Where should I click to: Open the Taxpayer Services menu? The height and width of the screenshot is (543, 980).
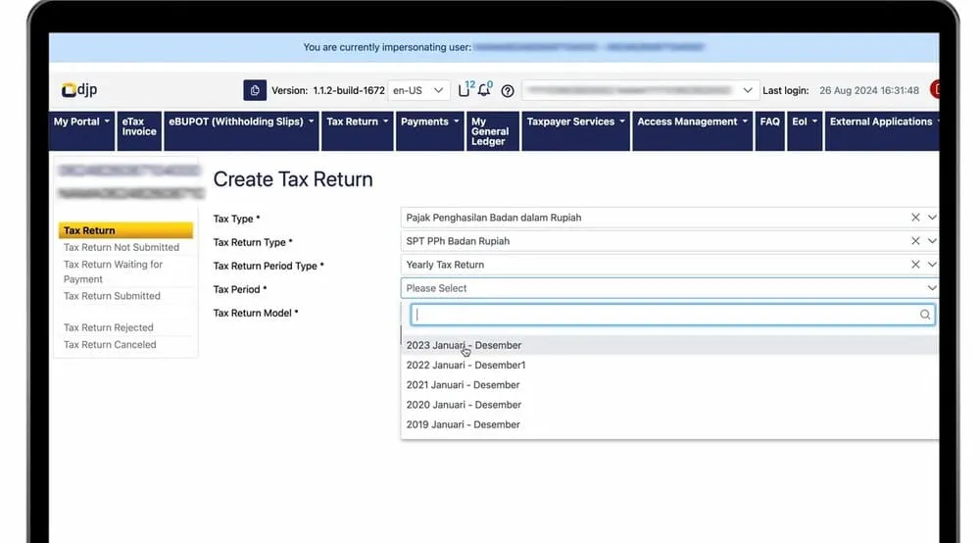pos(575,122)
